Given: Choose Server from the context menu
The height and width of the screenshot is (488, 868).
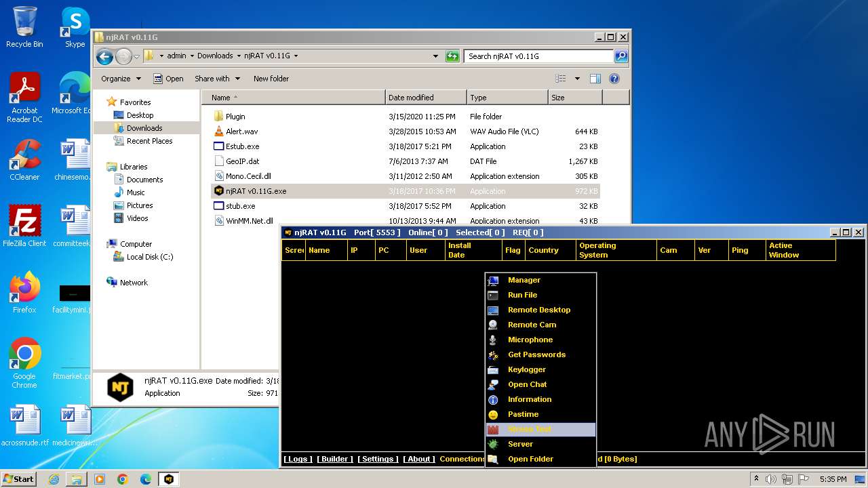Looking at the screenshot, I should tap(540, 444).
